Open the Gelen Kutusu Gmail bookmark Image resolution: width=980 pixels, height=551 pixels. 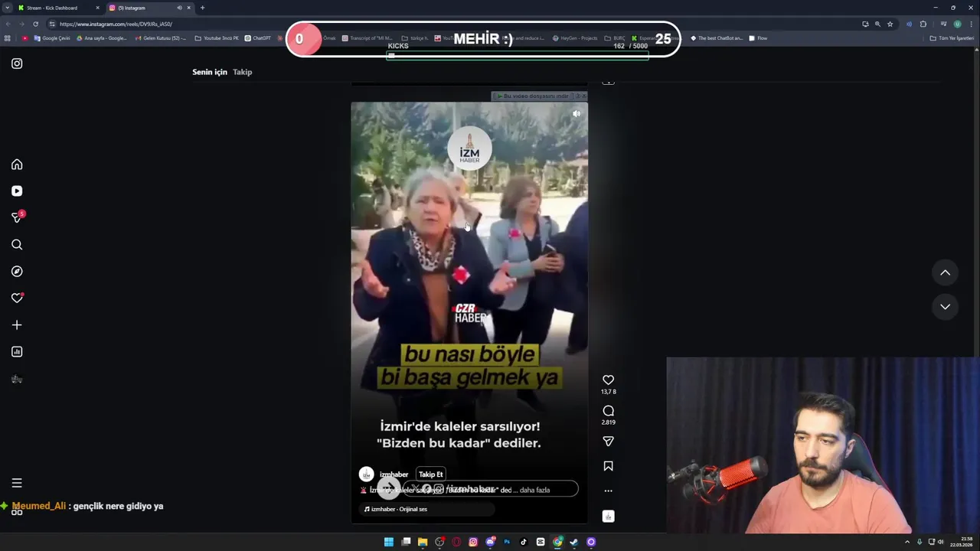(x=161, y=38)
